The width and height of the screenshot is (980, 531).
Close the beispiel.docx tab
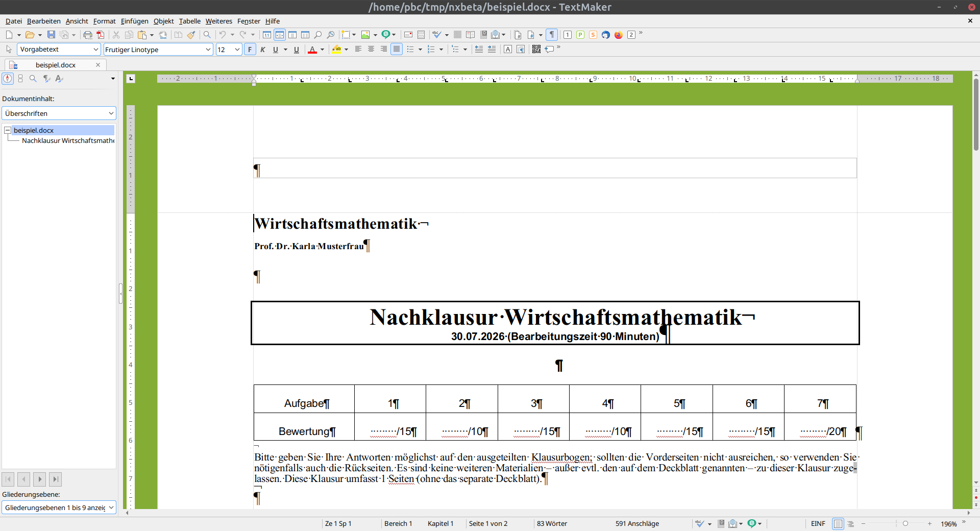coord(98,65)
